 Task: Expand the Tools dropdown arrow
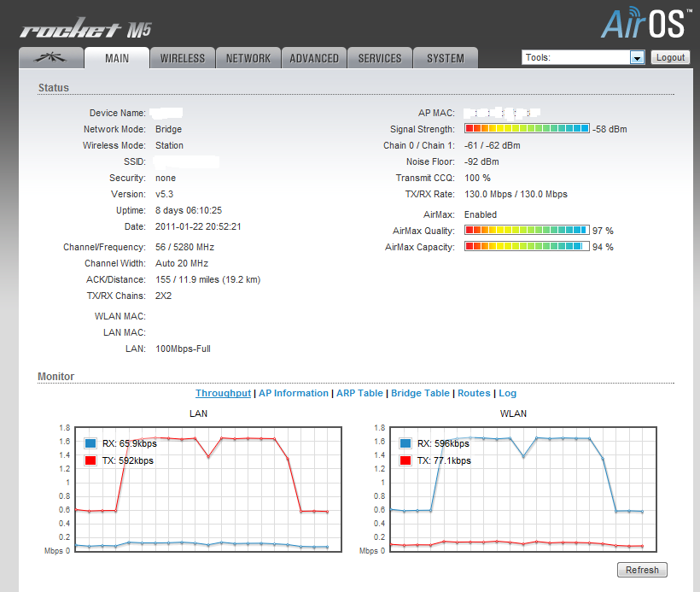coord(637,57)
